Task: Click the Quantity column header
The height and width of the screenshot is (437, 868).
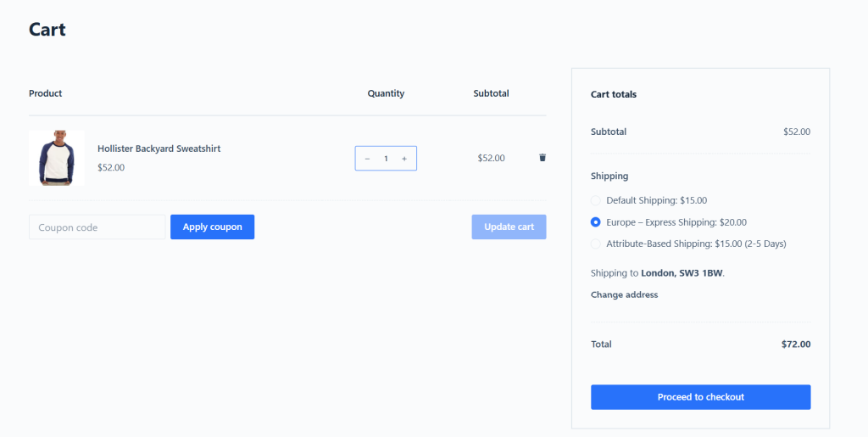Action: tap(386, 93)
